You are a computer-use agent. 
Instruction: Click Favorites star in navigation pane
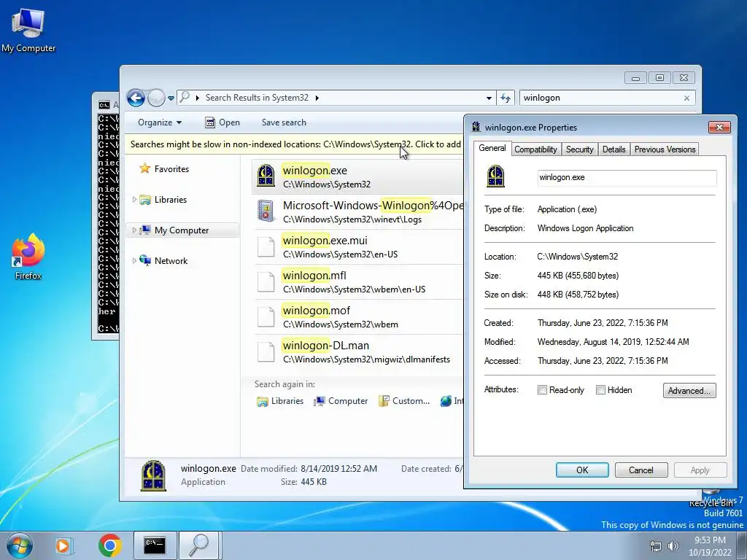coord(145,168)
